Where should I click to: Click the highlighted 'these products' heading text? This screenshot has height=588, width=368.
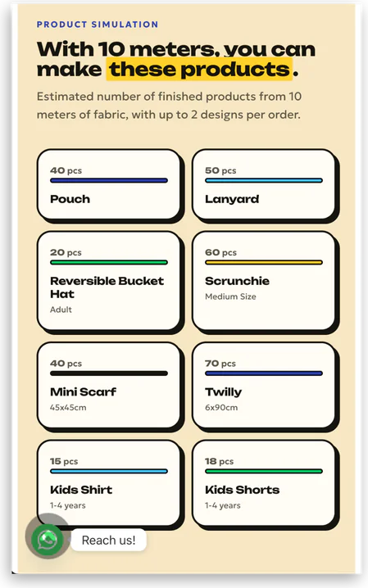tap(199, 70)
